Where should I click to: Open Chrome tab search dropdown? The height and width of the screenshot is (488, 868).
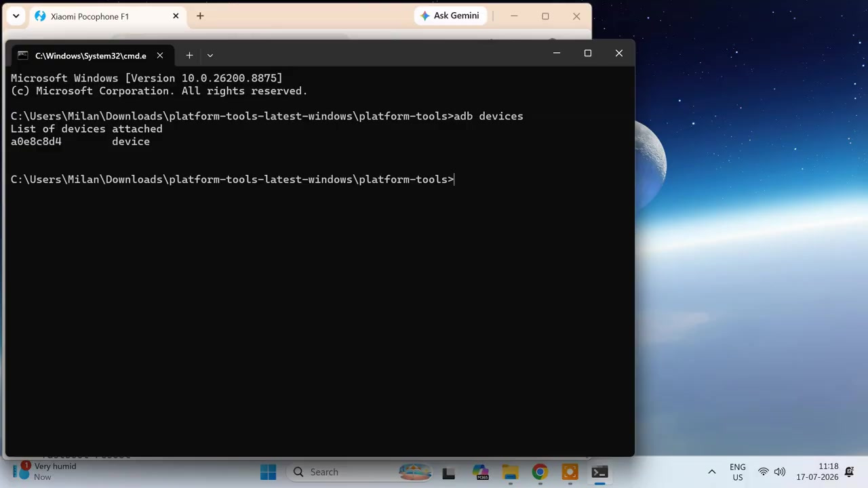click(16, 16)
